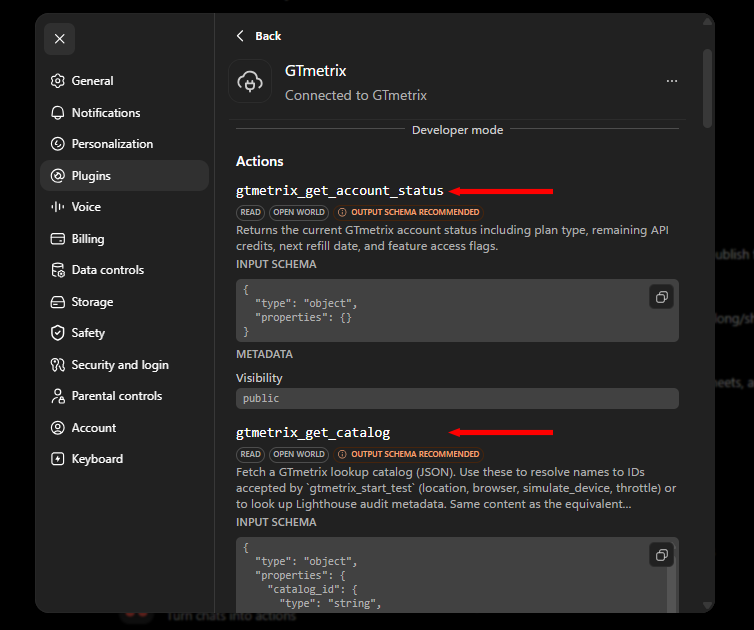This screenshot has width=754, height=630.
Task: Click the Voice waveform icon
Action: click(x=58, y=207)
